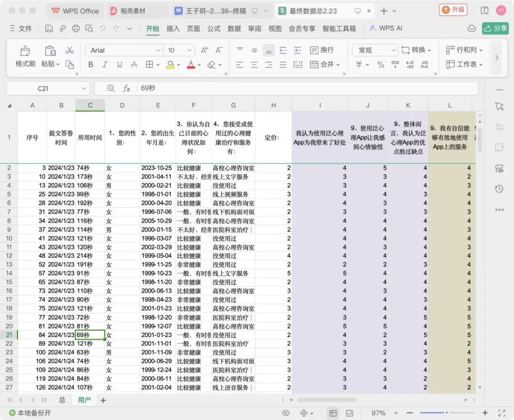Expand the cell name box dropdown
Viewport: 514px width, 420px height.
[84, 88]
